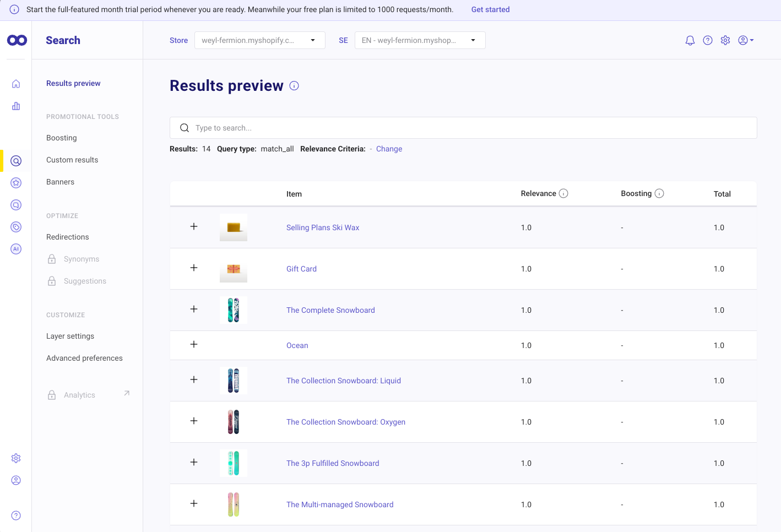Open the help icon at rail bottom
Screen dimensions: 781x532
point(16,515)
